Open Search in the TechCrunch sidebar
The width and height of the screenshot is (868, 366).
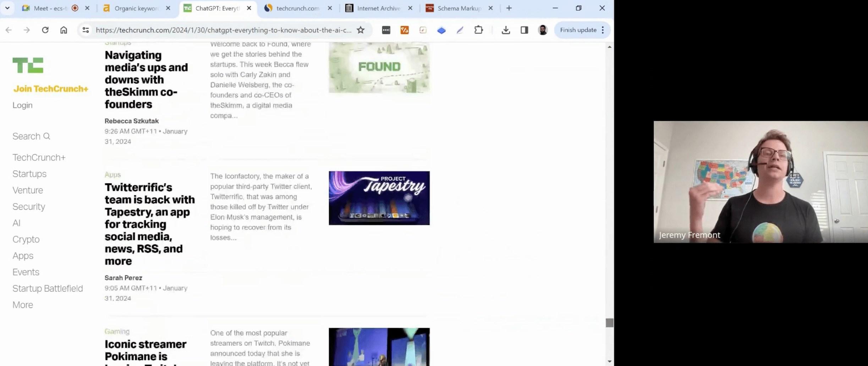click(x=31, y=136)
